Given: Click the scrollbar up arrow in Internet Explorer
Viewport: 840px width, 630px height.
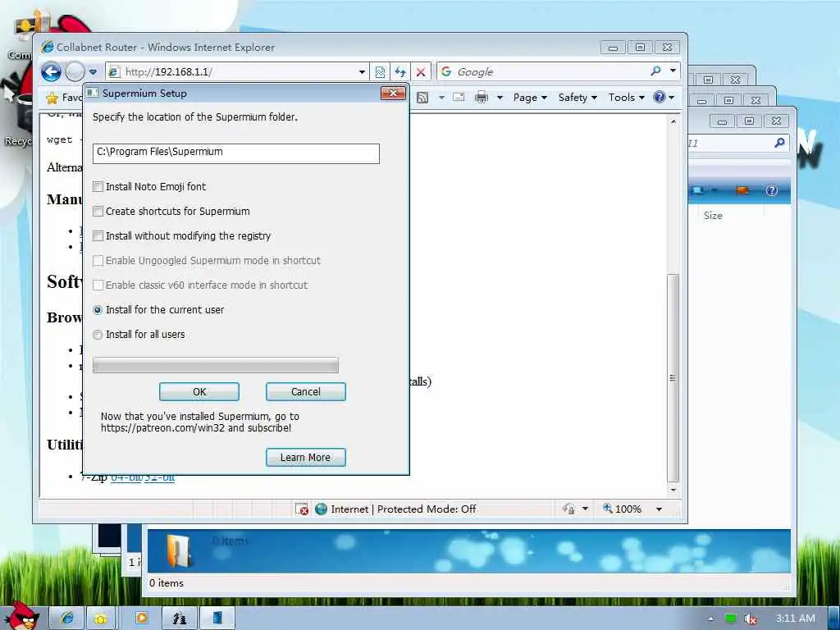Looking at the screenshot, I should [673, 121].
